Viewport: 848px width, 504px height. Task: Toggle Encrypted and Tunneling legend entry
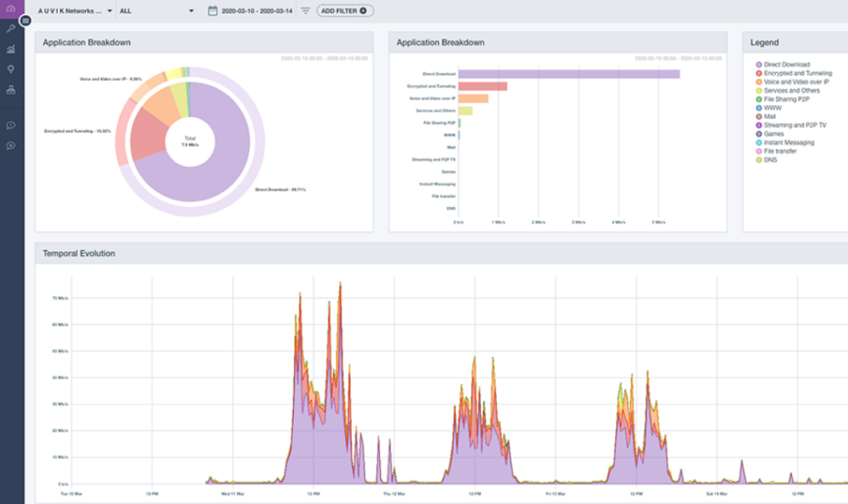[x=793, y=73]
